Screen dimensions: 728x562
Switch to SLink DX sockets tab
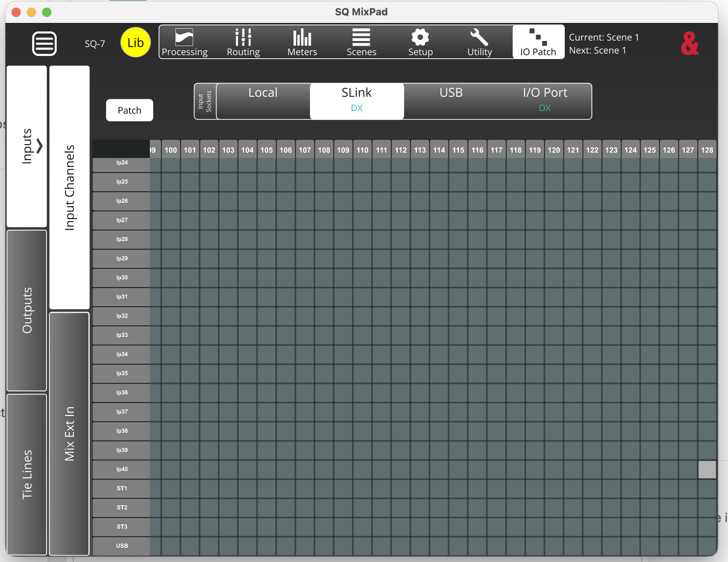(x=357, y=101)
